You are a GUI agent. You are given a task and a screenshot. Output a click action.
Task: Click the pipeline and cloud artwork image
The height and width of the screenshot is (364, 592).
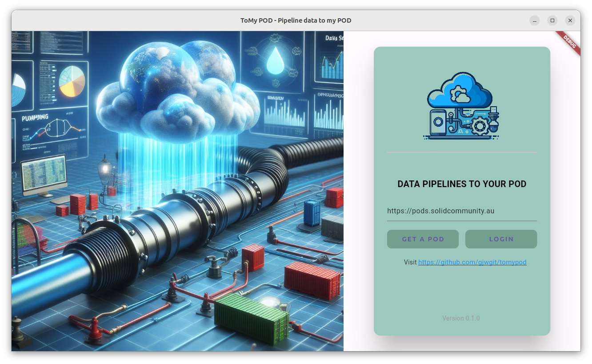177,191
